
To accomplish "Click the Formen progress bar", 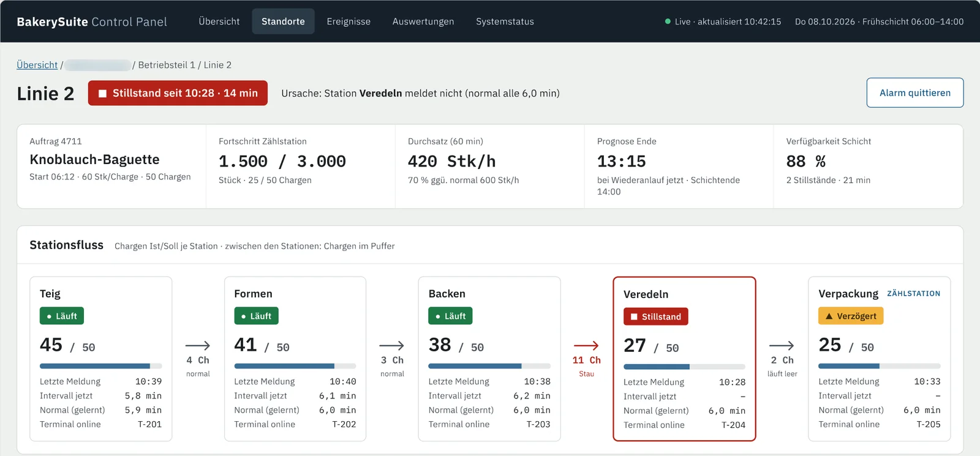I will coord(295,366).
